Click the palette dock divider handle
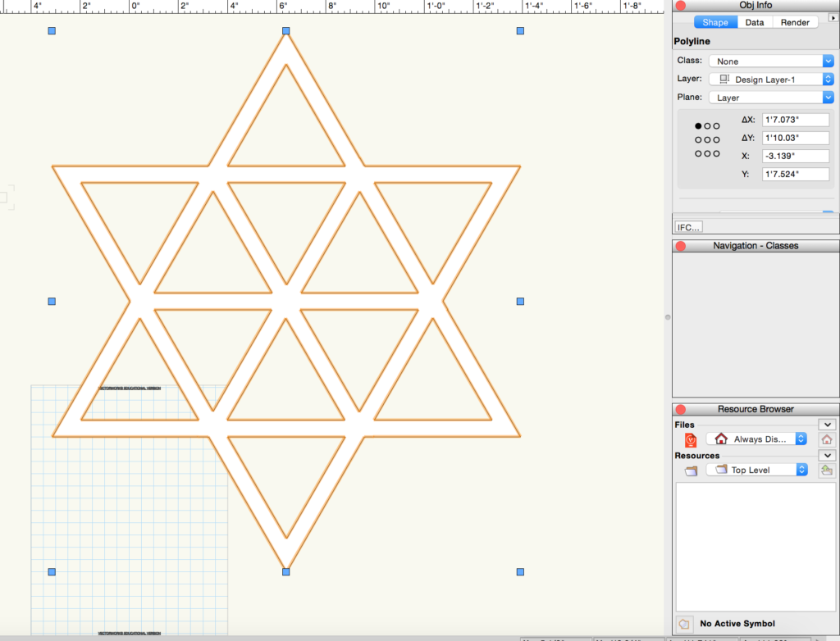This screenshot has height=641, width=840. click(x=668, y=317)
